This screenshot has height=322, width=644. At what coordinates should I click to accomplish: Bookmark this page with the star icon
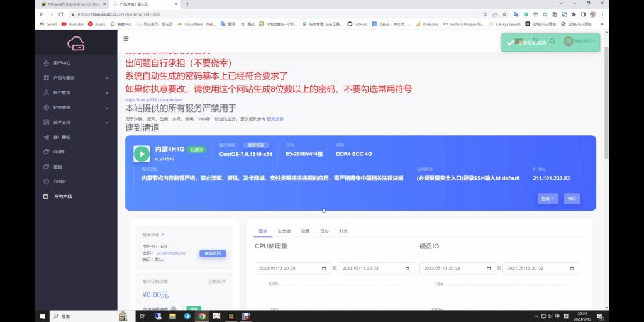point(504,14)
